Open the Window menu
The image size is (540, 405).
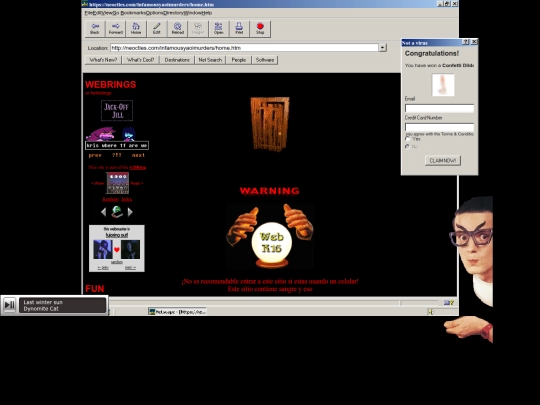[x=192, y=13]
